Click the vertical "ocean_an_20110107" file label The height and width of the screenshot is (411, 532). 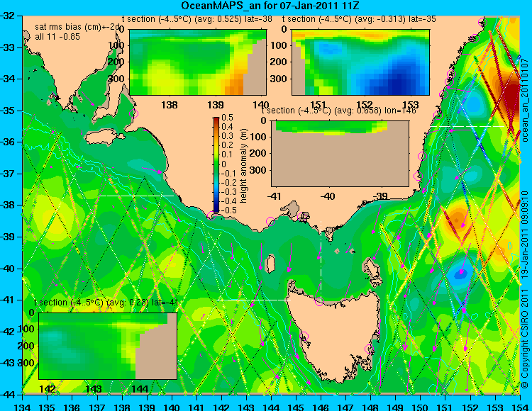(525, 99)
